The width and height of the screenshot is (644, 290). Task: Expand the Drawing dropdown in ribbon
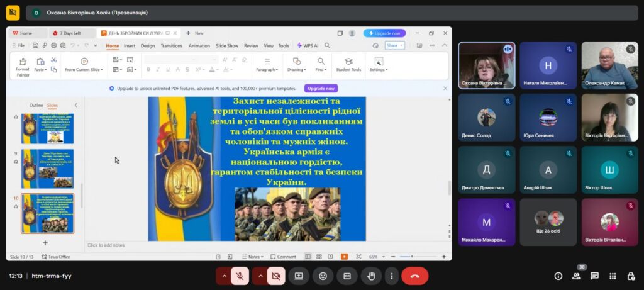point(296,70)
